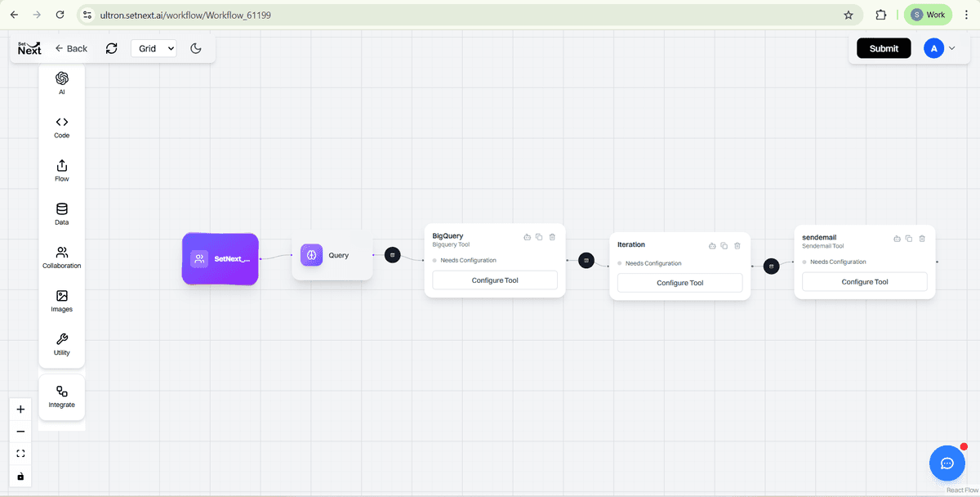Duplicate the Iteration node

pos(724,245)
